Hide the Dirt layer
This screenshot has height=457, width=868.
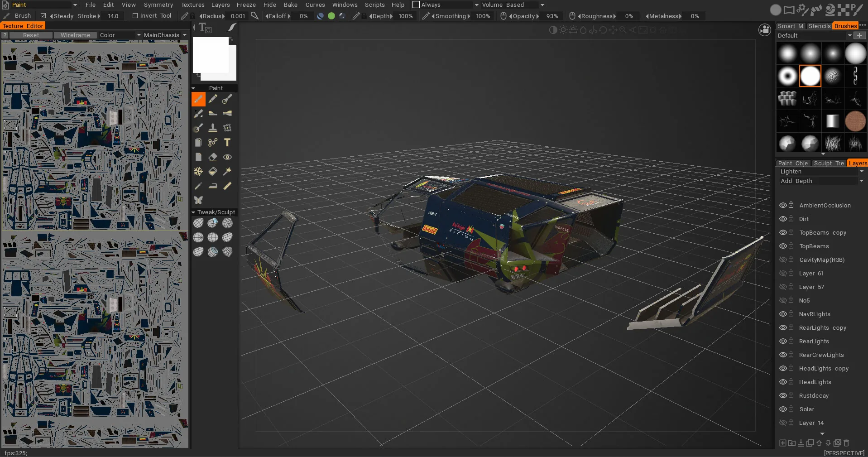tap(782, 219)
